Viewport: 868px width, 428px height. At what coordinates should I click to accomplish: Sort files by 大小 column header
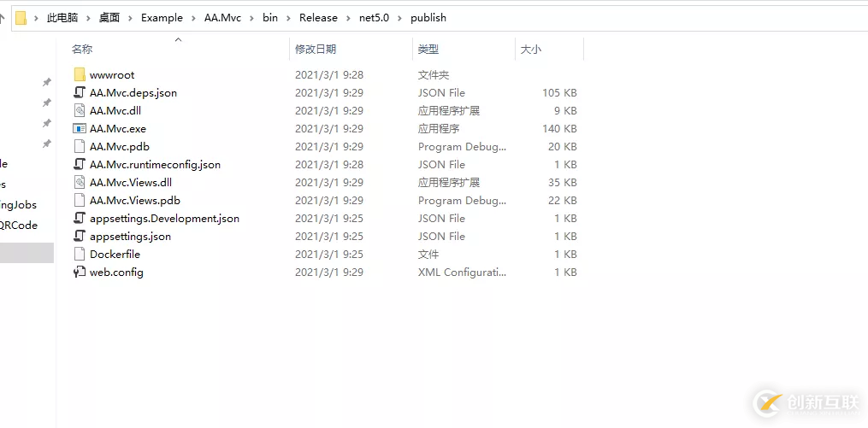coord(531,50)
